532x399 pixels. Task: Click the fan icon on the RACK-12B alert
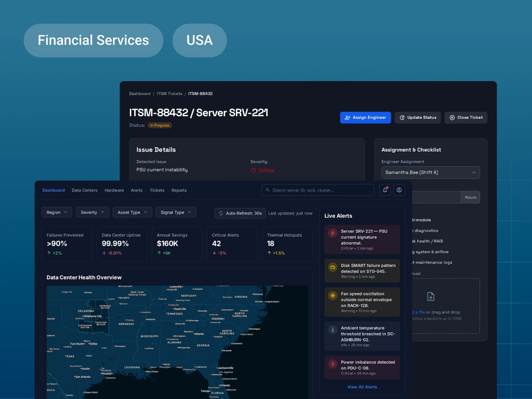pyautogui.click(x=332, y=294)
